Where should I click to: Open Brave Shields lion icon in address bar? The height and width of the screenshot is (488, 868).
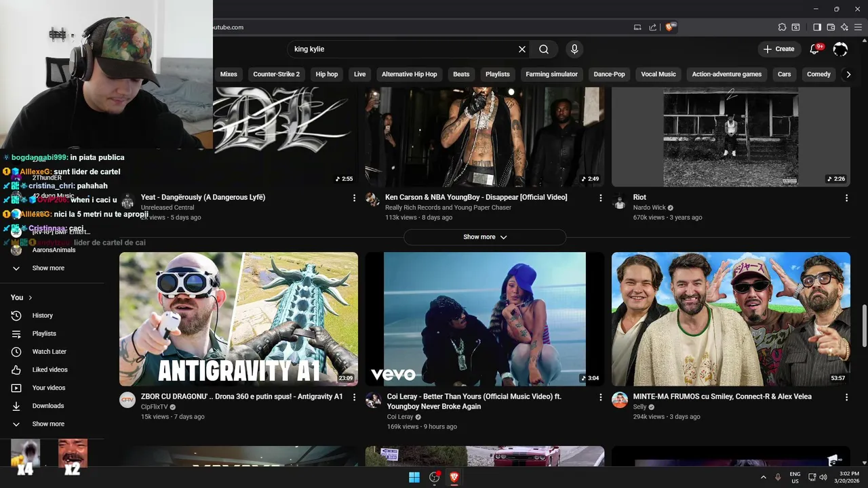pos(669,27)
